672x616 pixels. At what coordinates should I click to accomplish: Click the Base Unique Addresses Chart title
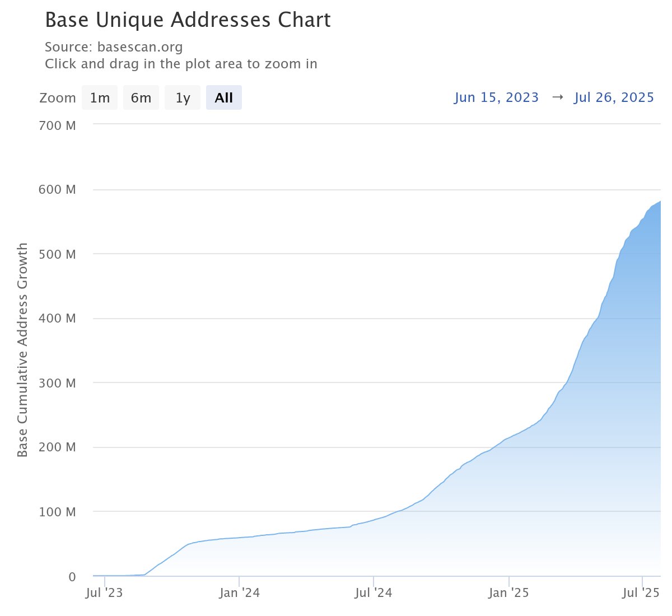188,20
